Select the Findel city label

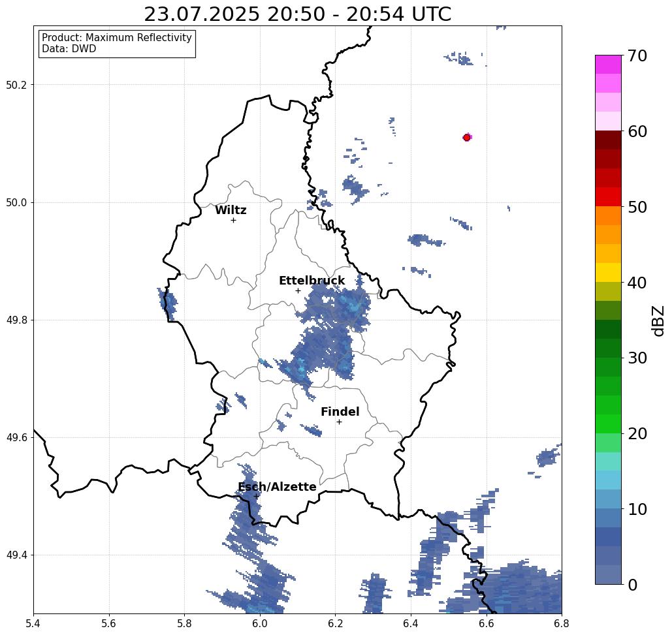pos(340,412)
